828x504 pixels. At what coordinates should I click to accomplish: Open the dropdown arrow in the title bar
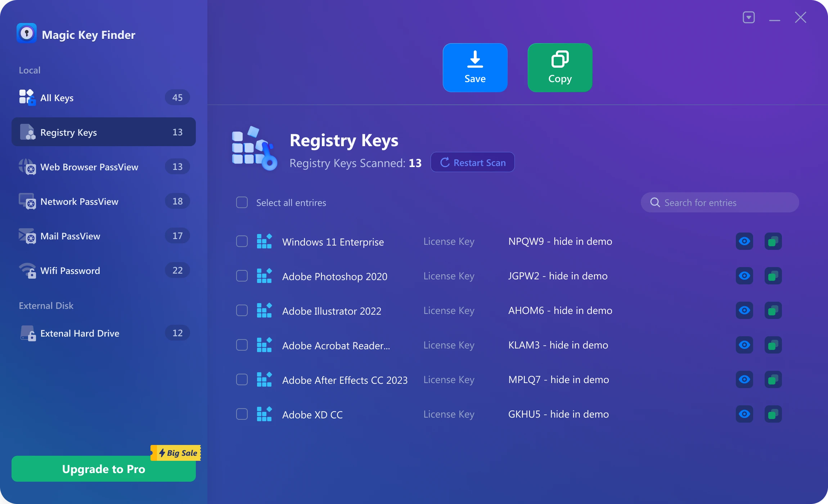749,17
